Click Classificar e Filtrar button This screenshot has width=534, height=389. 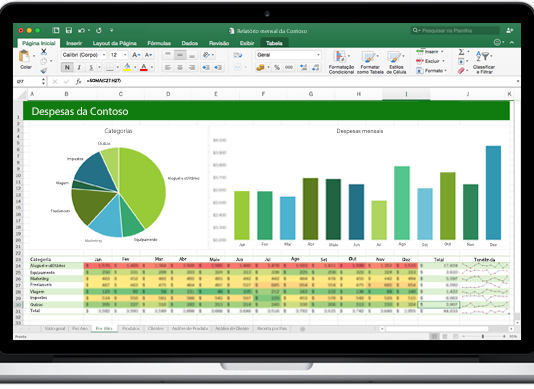pyautogui.click(x=484, y=62)
